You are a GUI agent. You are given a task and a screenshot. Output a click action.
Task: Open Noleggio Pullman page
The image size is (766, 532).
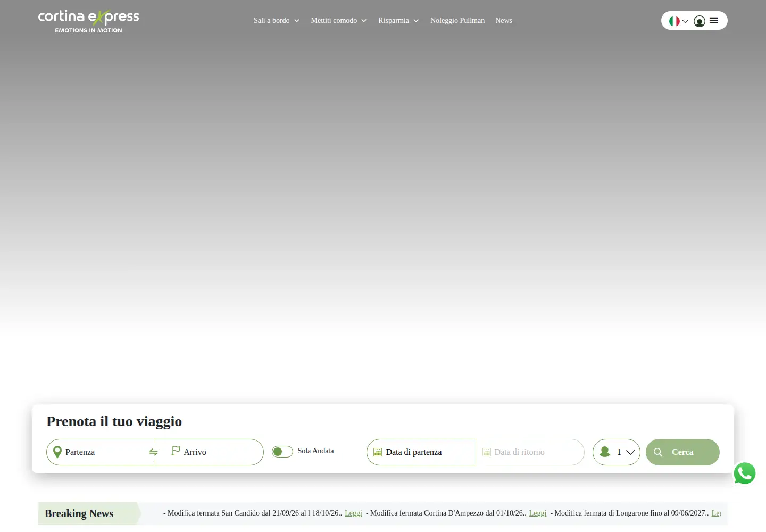pyautogui.click(x=457, y=20)
